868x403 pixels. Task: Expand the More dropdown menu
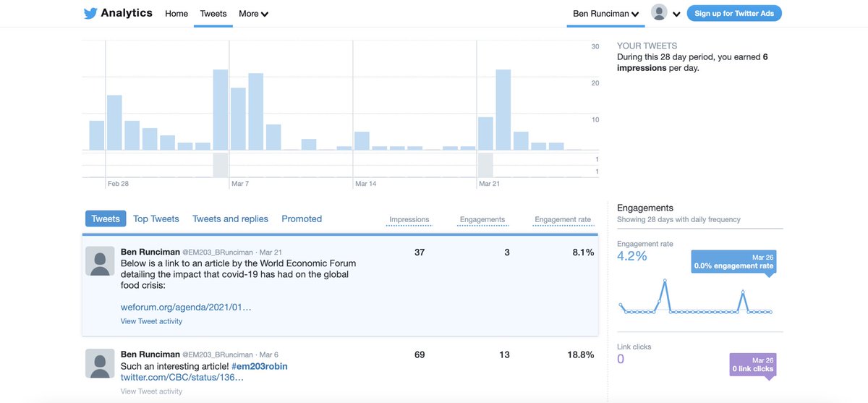pos(254,14)
